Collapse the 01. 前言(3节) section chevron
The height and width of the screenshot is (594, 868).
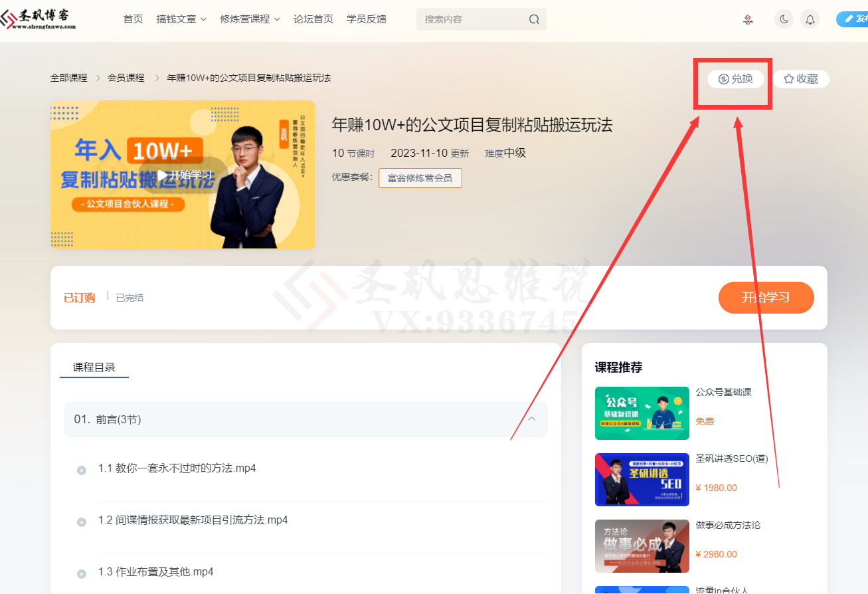[x=531, y=419]
